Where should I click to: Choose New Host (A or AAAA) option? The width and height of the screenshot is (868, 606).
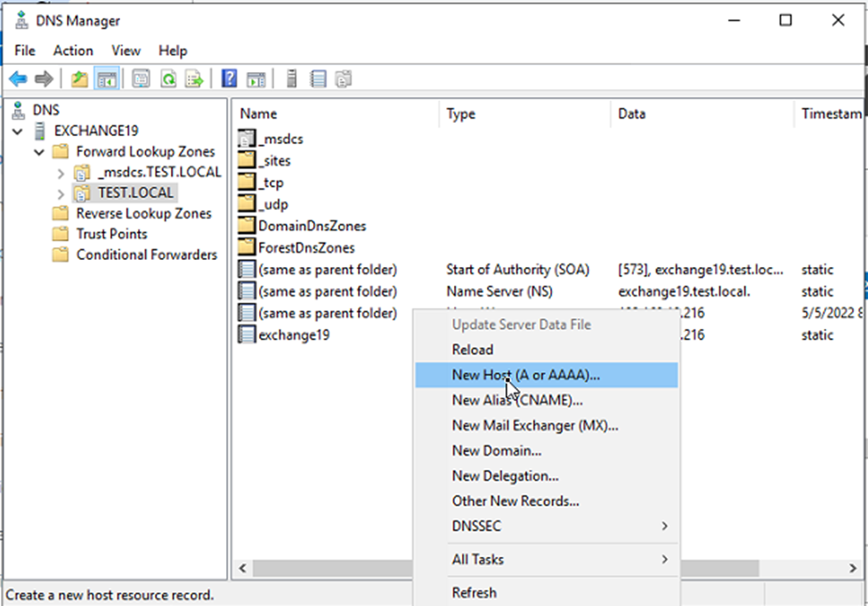[x=546, y=376]
